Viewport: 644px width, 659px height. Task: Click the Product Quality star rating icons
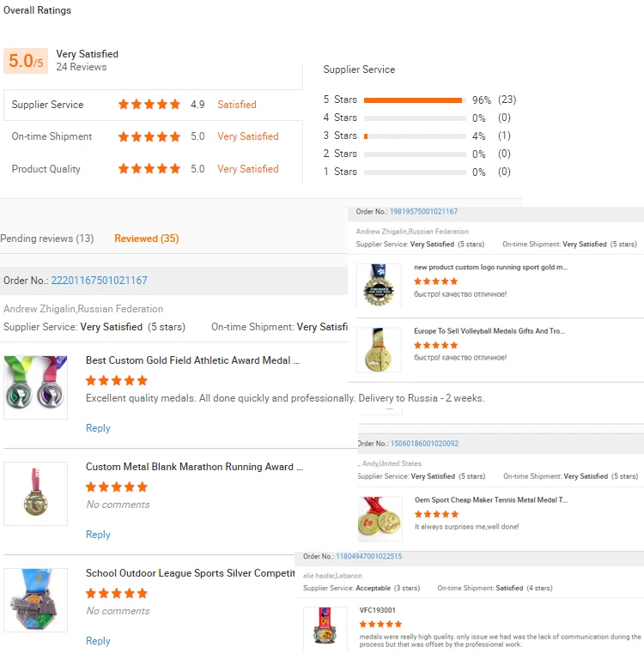tap(149, 168)
